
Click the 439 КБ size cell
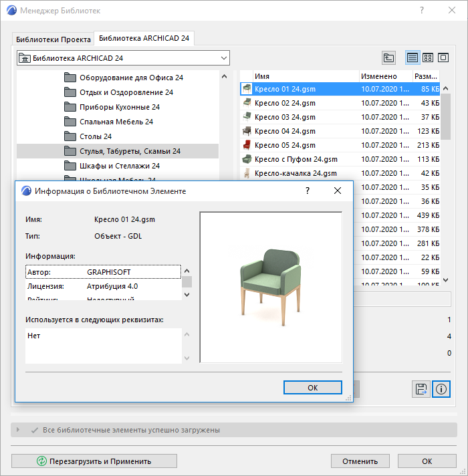click(428, 215)
